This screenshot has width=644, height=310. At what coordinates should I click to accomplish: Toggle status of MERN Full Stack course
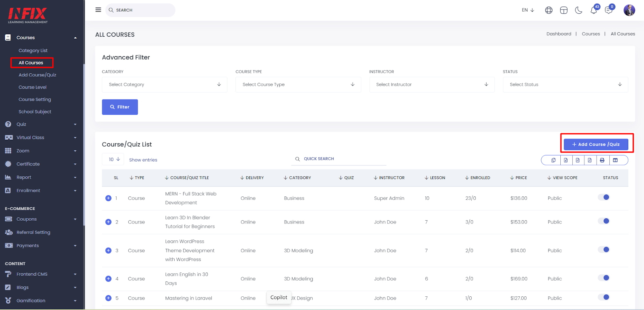click(x=604, y=197)
